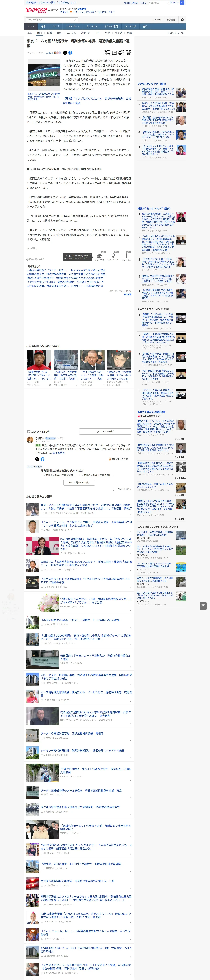Click the ログイン link in the header

(64, 12)
